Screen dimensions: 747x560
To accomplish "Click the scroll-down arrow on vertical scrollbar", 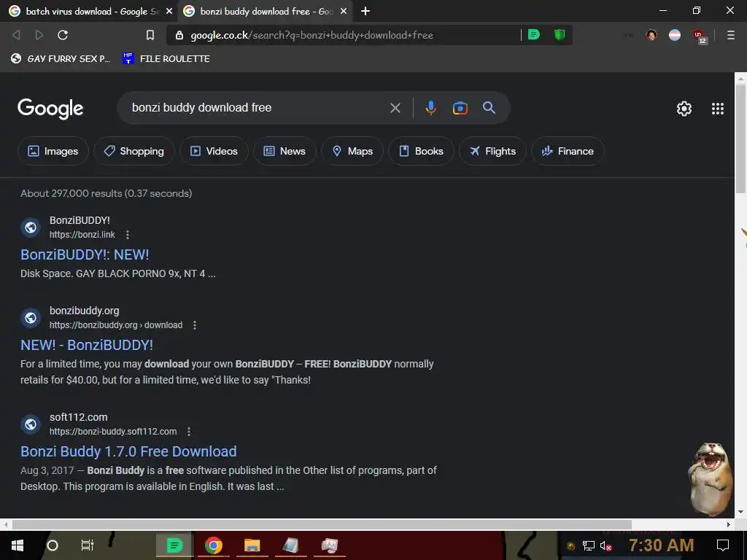I will (740, 512).
